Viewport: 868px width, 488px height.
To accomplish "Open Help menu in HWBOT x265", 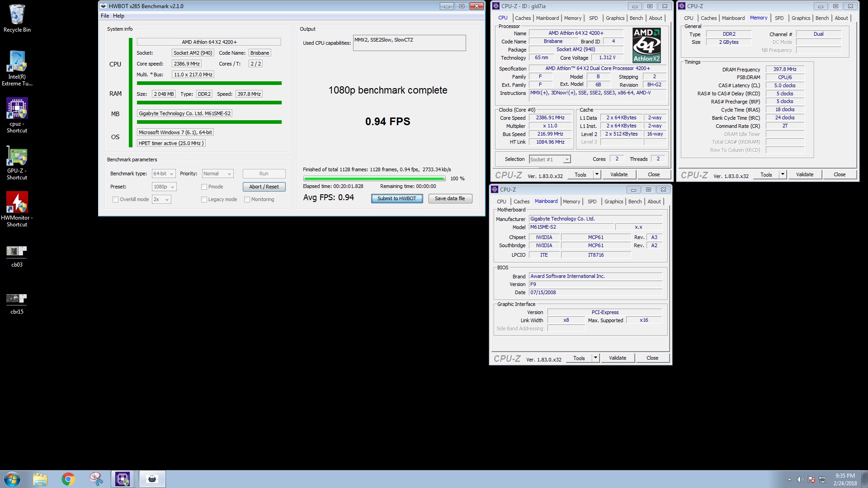I will [118, 16].
